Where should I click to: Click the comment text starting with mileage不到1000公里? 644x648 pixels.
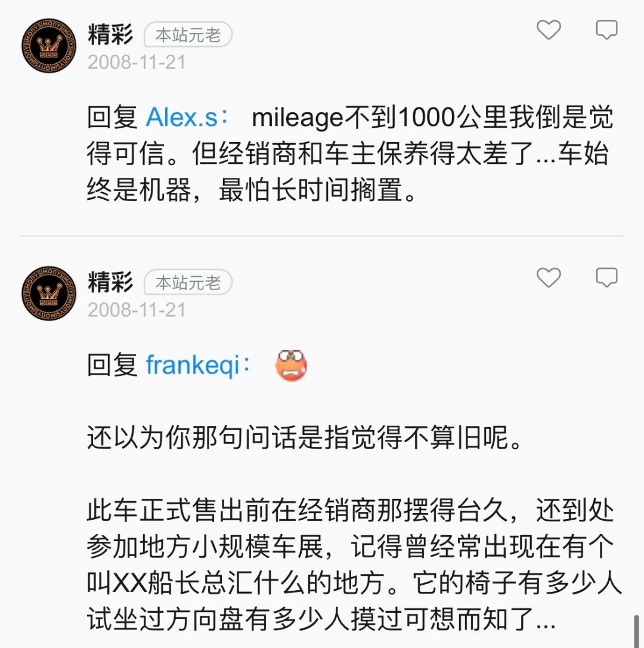click(x=350, y=154)
